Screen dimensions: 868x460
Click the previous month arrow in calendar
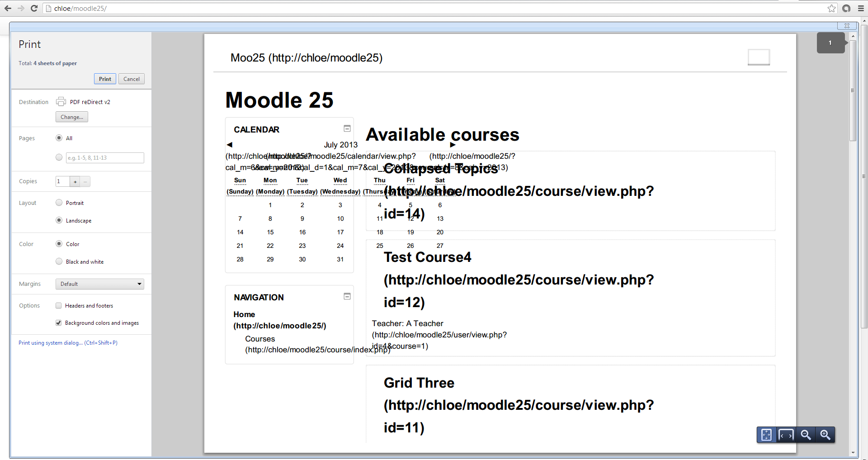point(229,145)
